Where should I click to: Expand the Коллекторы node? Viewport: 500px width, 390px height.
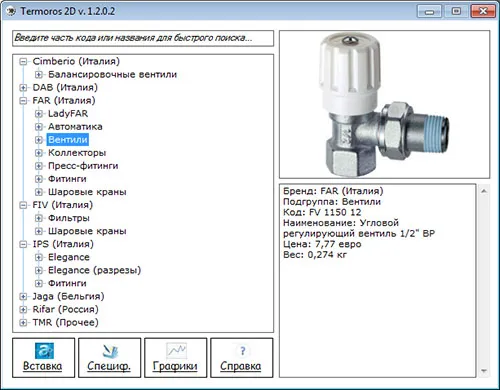39,153
